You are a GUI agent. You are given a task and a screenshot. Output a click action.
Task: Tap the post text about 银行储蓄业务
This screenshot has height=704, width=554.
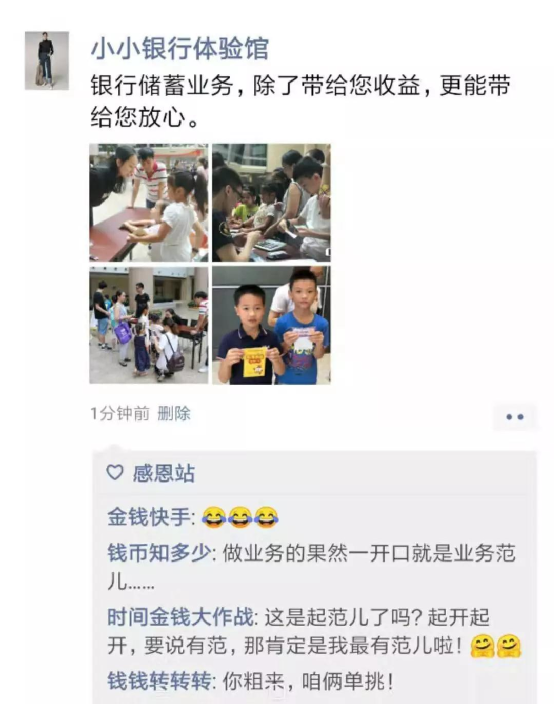tap(300, 101)
